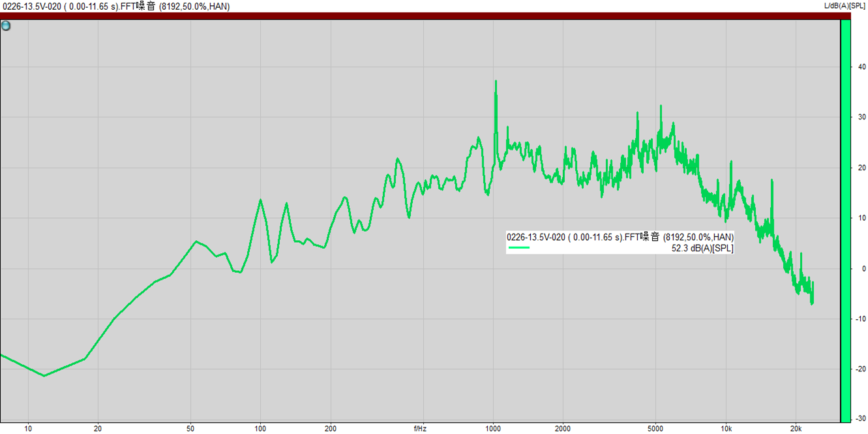Click the 52.3 dB(A)[SPL] legend value

pos(702,248)
